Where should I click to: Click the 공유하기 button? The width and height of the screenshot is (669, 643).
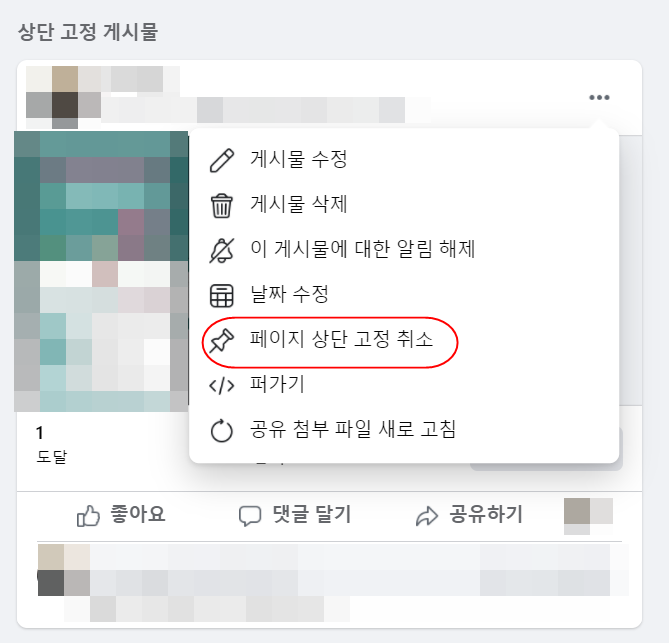pos(468,515)
